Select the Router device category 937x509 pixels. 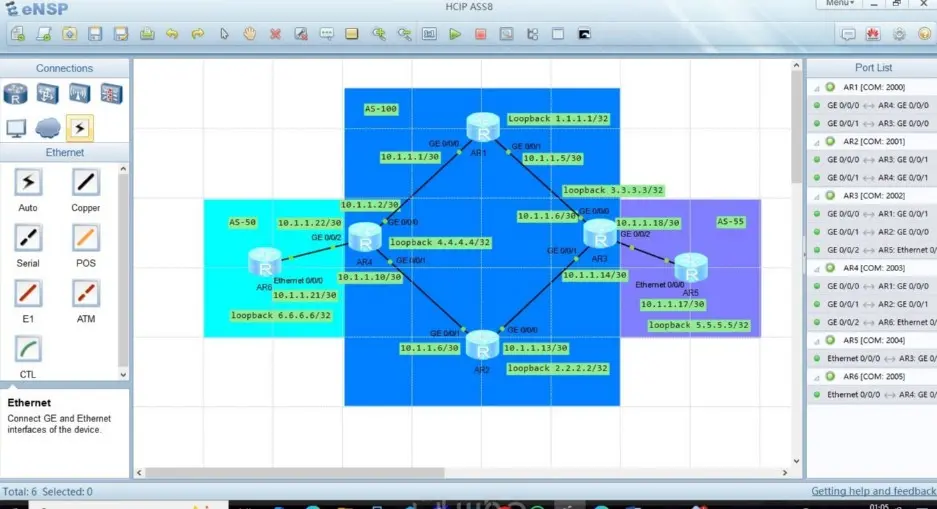coord(16,94)
